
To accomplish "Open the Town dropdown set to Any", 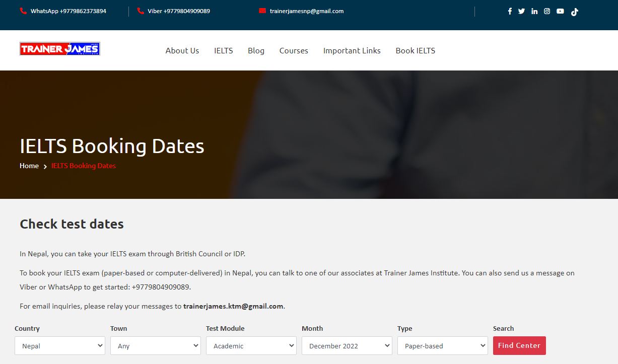I will (x=155, y=346).
